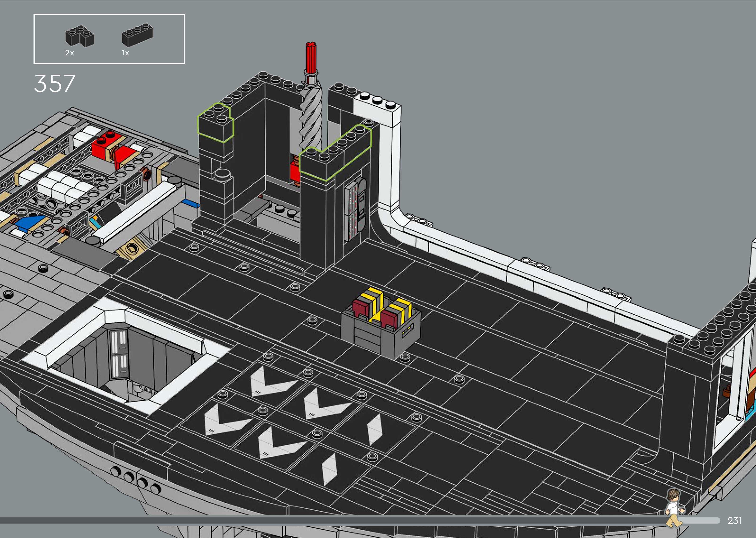Click the page number 231

point(734,520)
